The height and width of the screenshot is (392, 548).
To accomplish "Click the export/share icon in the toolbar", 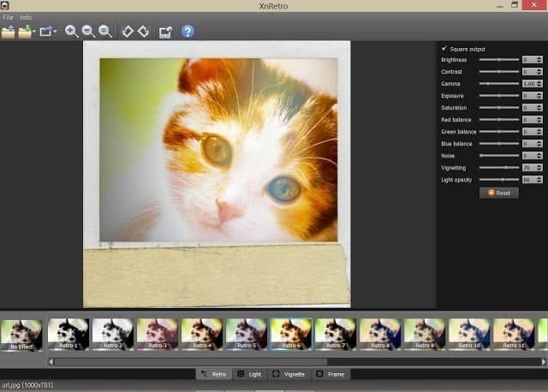I will pos(45,32).
